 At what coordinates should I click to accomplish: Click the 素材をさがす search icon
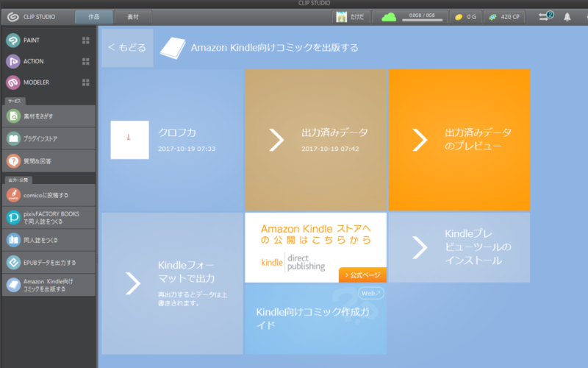[13, 116]
